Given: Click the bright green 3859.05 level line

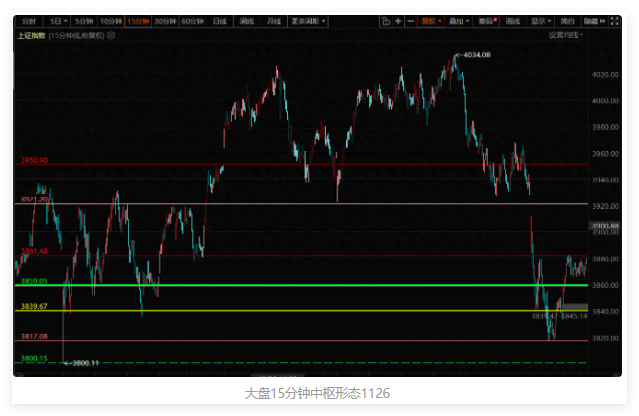Looking at the screenshot, I should pyautogui.click(x=300, y=285).
